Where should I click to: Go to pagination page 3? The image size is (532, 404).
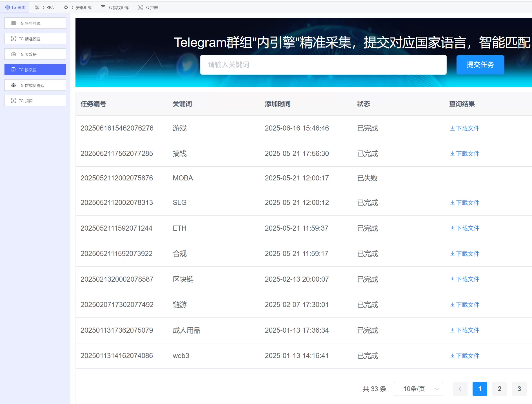[x=519, y=389]
